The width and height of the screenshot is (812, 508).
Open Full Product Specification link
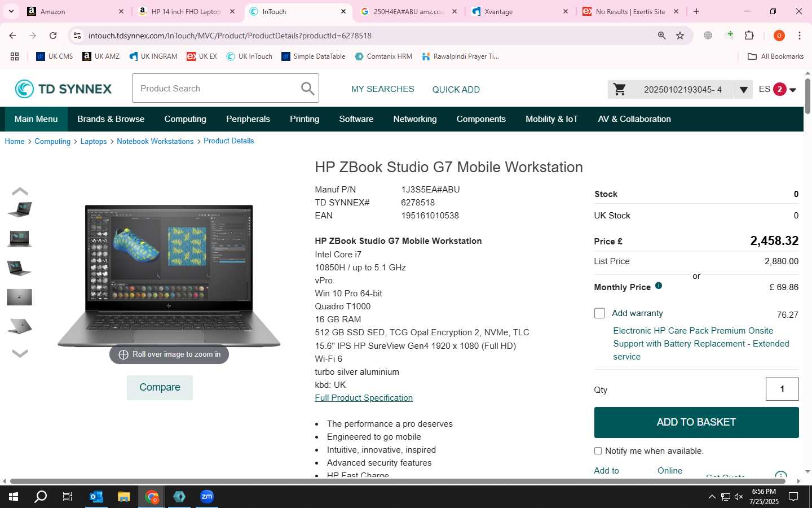pyautogui.click(x=364, y=398)
